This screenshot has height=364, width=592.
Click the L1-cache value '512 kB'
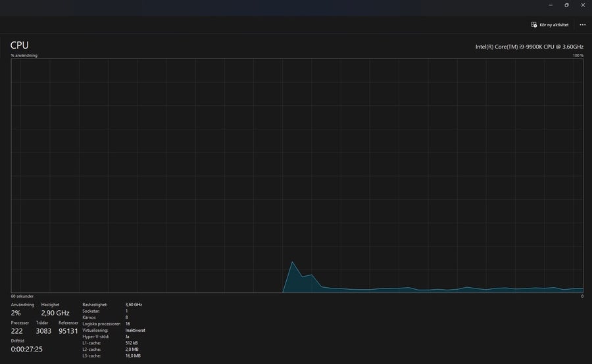coord(132,343)
